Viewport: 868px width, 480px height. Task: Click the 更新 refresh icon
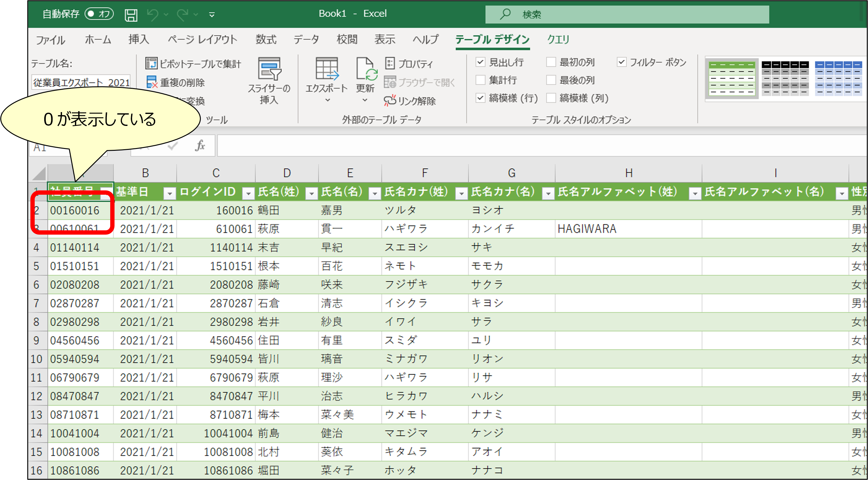366,69
